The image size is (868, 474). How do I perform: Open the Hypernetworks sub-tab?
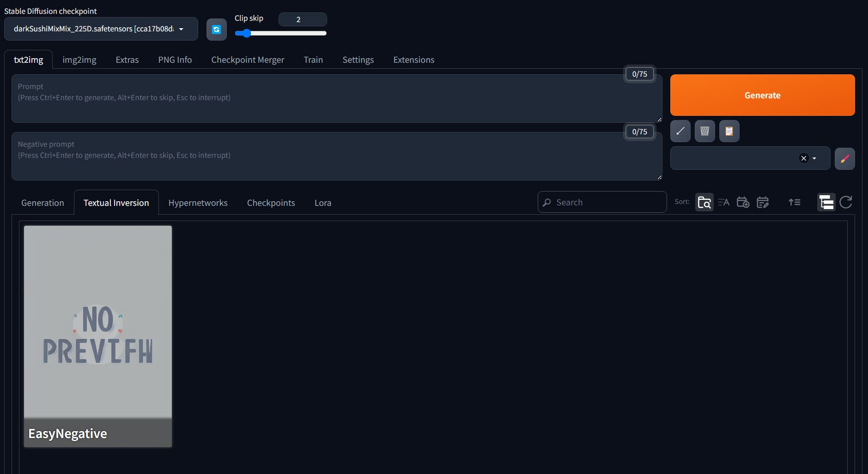pyautogui.click(x=198, y=203)
